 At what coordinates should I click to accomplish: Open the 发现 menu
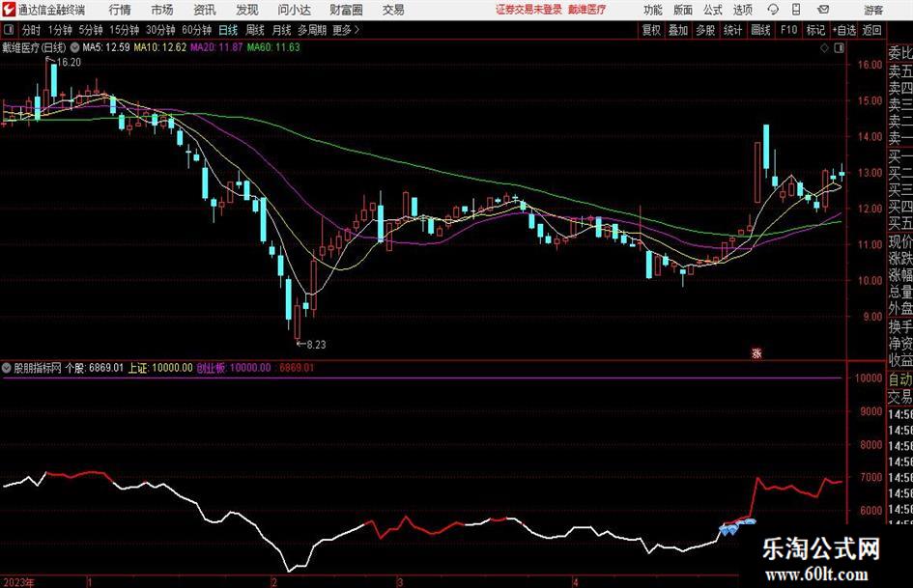tap(247, 10)
